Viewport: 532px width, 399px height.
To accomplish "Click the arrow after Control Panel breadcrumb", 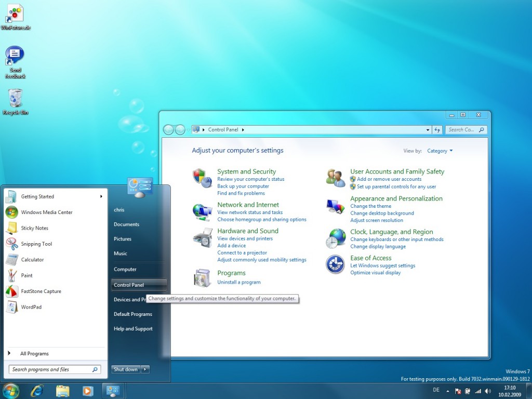I will [x=243, y=129].
